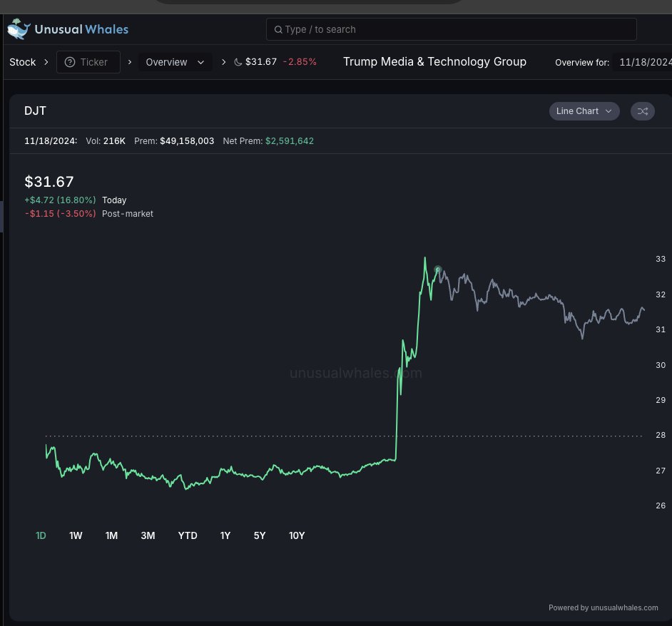Switch chart to 3M range
Screen dimensions: 672x626
(148, 535)
